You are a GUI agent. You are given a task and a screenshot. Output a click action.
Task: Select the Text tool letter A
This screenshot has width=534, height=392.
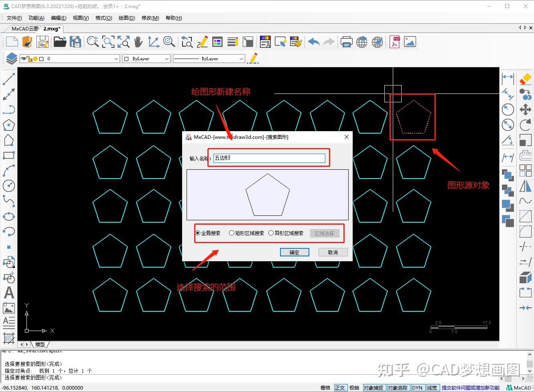[9, 293]
